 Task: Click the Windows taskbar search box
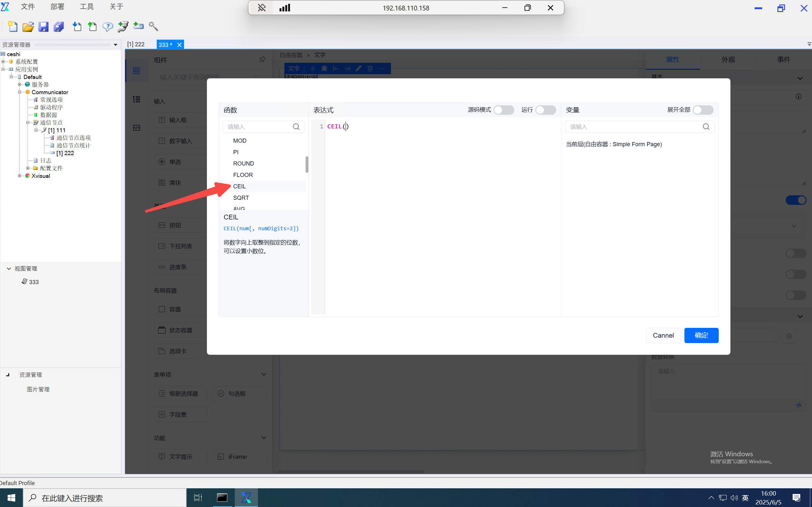105,497
